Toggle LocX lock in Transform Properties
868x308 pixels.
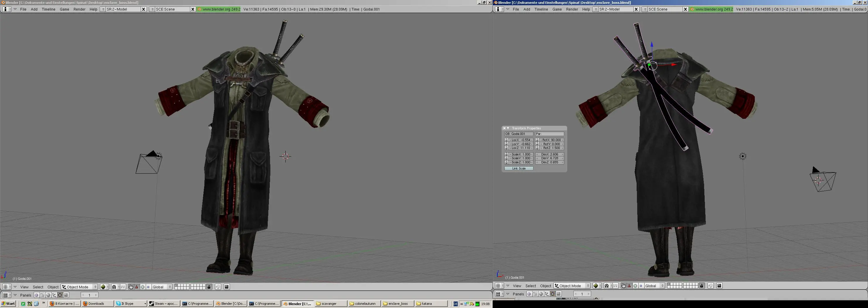[506, 140]
